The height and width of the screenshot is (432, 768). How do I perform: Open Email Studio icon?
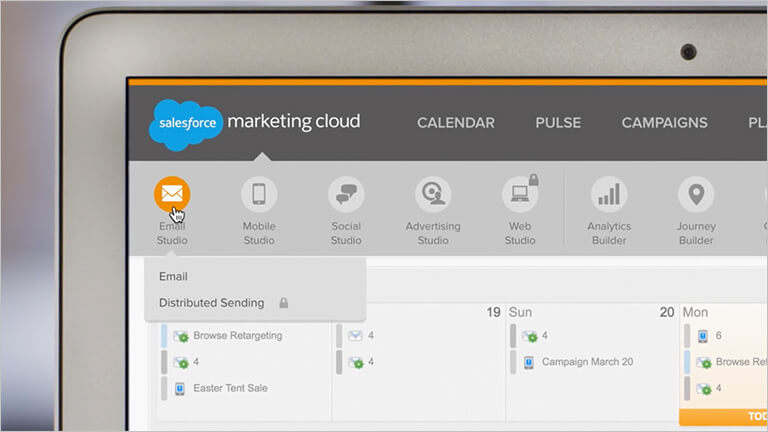click(x=172, y=194)
